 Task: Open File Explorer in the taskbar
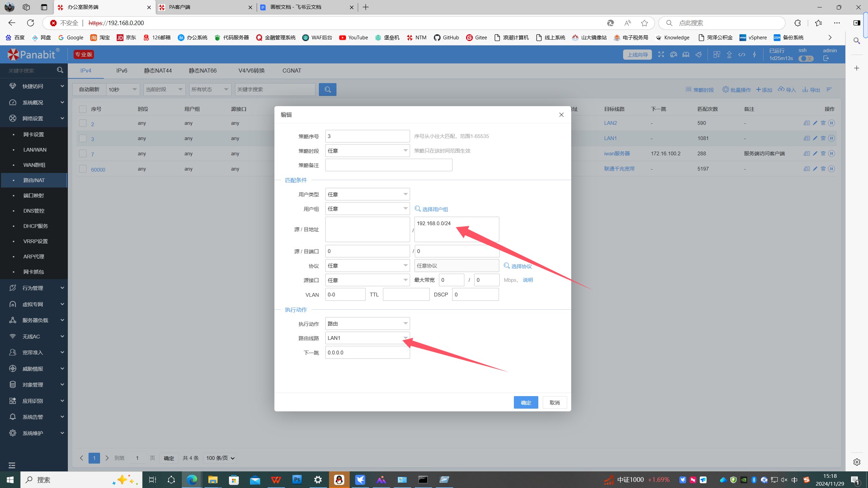pos(213,480)
